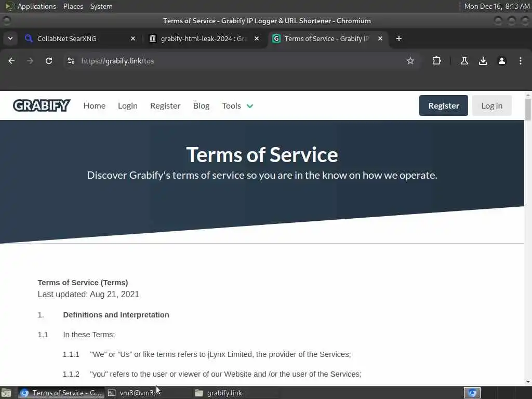The image size is (532, 399).
Task: Open the Home nav link
Action: [95, 106]
